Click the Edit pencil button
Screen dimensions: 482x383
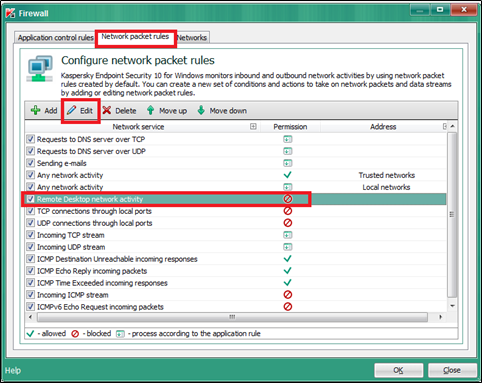click(80, 111)
